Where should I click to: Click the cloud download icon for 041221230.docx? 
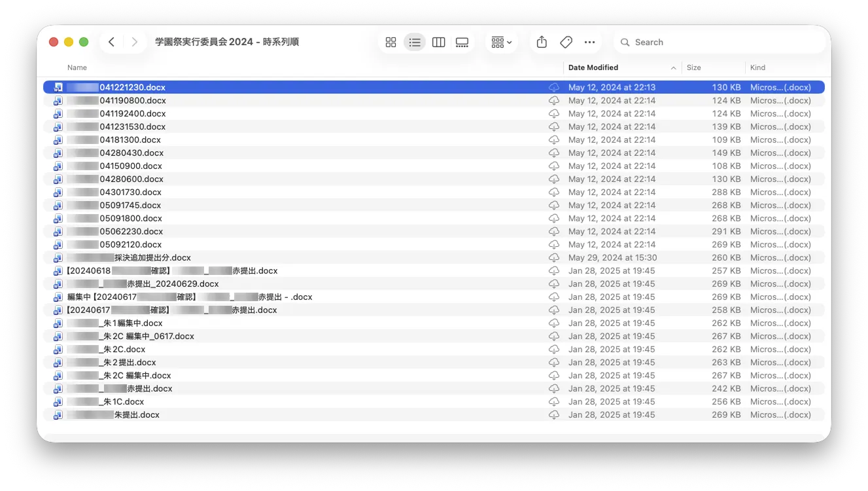click(x=554, y=87)
